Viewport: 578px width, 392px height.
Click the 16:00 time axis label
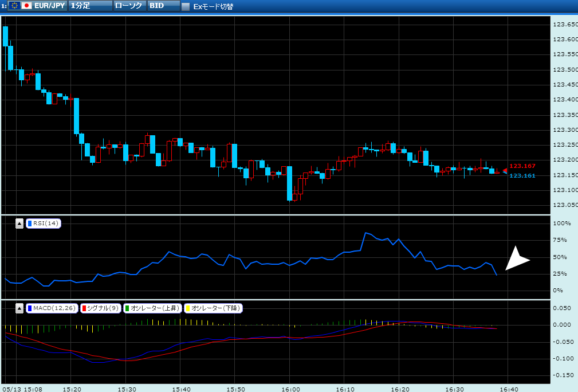click(290, 389)
